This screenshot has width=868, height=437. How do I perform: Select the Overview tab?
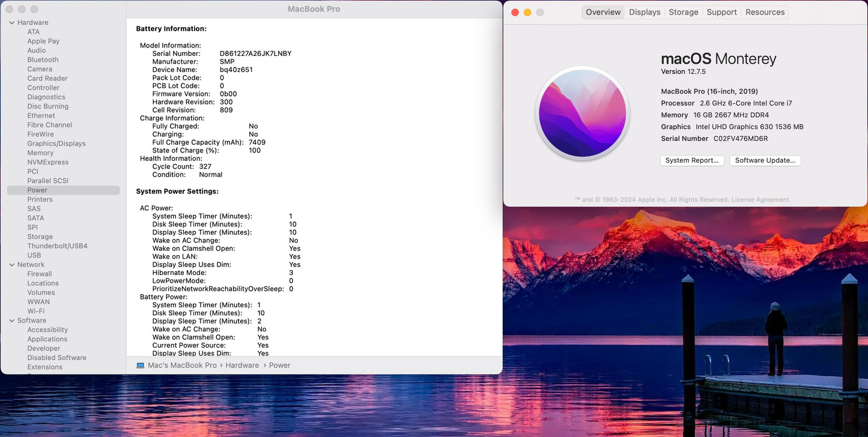(603, 12)
